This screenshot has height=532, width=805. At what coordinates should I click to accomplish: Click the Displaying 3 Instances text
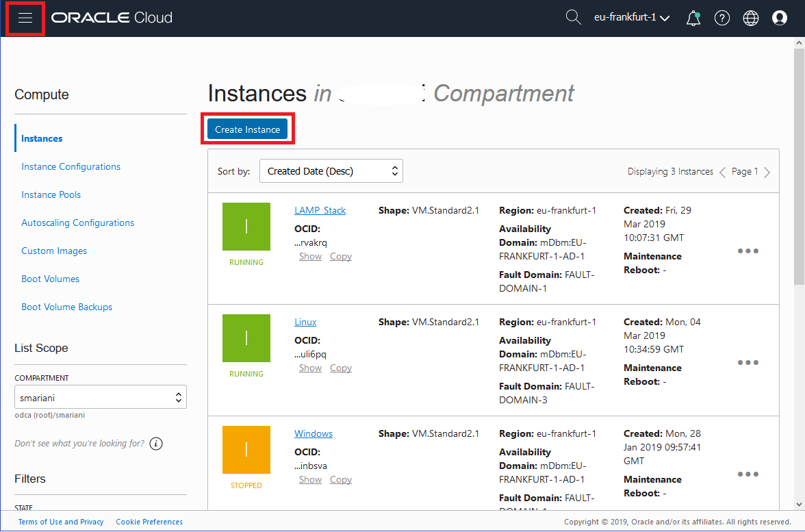670,171
